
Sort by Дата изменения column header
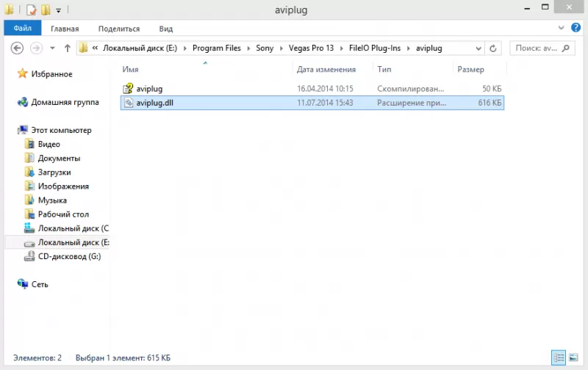click(326, 69)
